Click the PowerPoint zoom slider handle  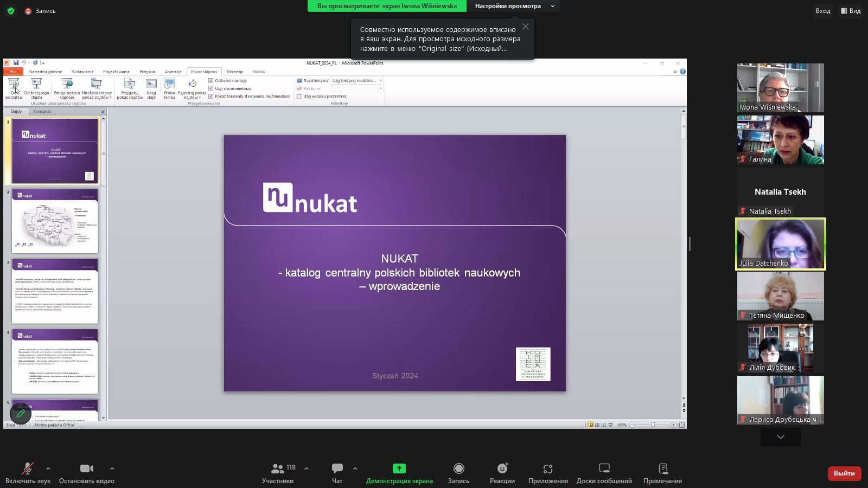click(653, 425)
